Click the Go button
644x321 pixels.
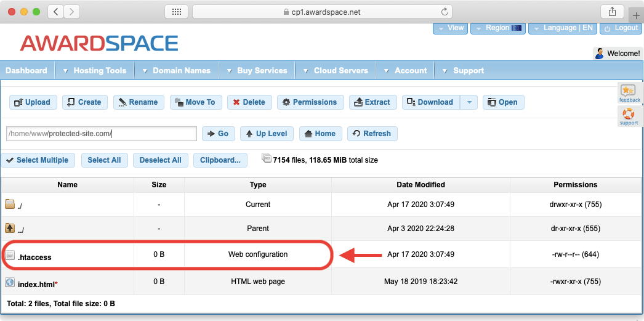click(219, 134)
